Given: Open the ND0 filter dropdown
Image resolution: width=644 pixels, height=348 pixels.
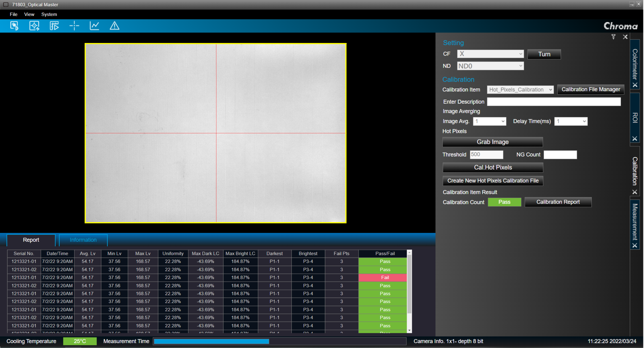Looking at the screenshot, I should pyautogui.click(x=490, y=66).
